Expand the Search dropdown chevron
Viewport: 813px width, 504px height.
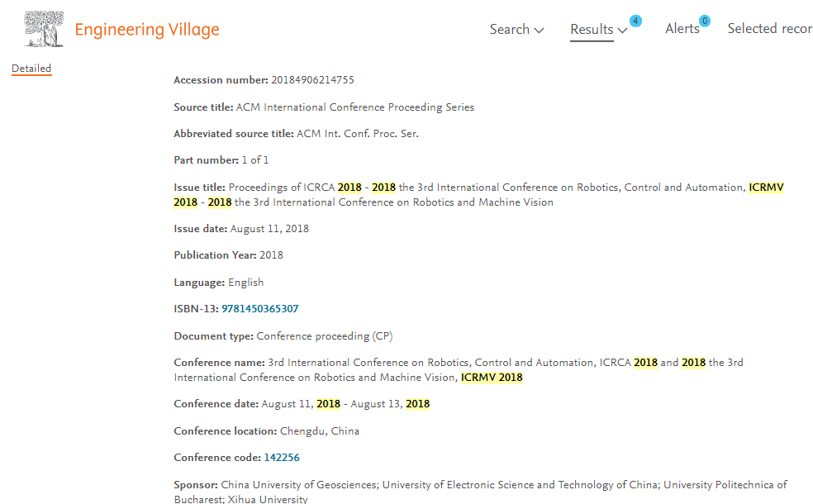pos(539,30)
